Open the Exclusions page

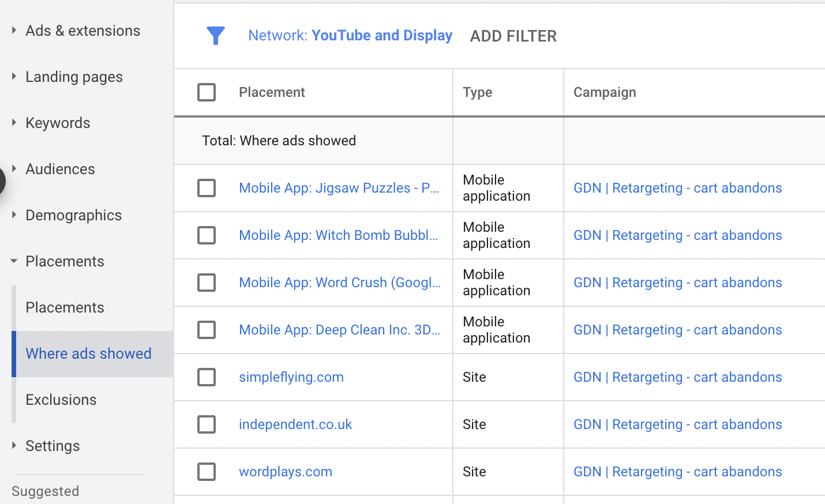pos(61,399)
